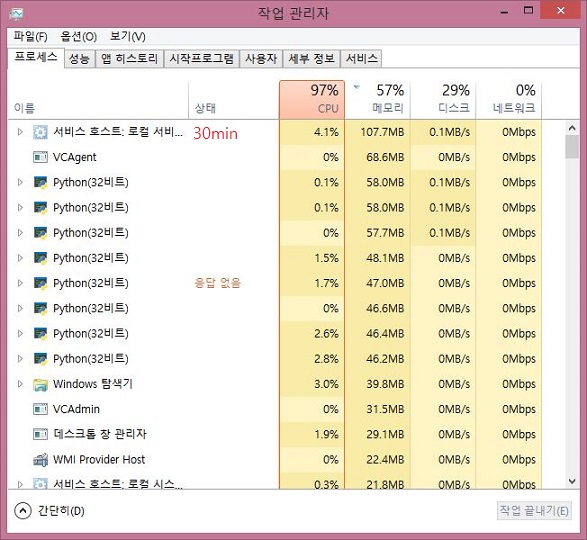Viewport: 587px width, 540px height.
Task: Switch to the 앱 히스토리 tab
Action: point(130,59)
